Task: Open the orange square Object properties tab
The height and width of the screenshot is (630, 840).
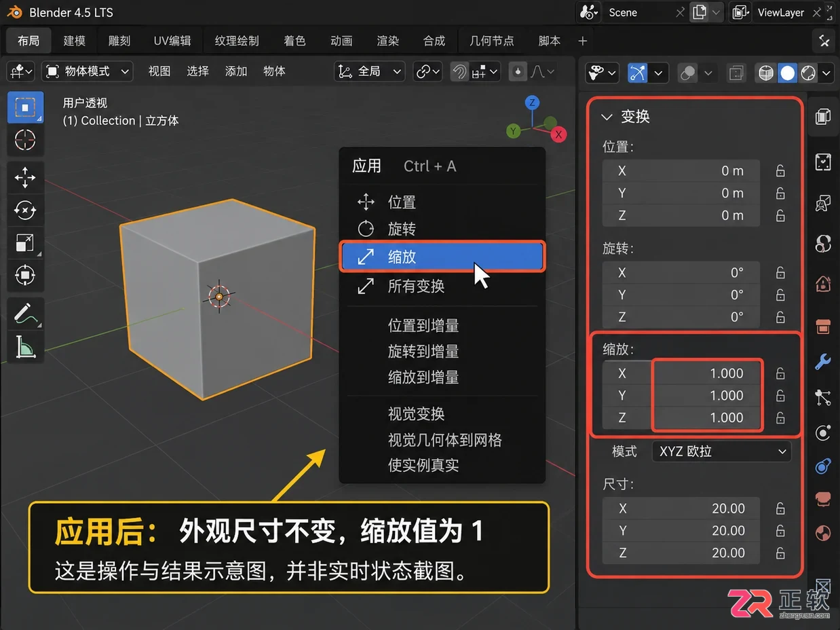Action: click(823, 326)
